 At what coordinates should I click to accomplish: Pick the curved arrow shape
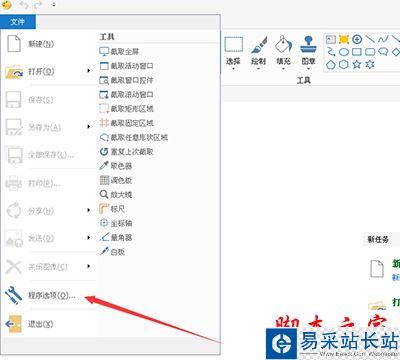[331, 52]
